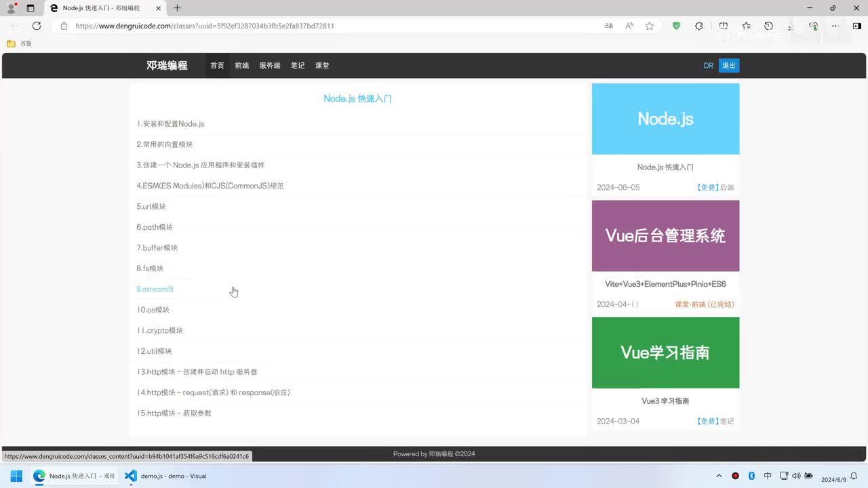
Task: Open lesson 8.fs模块
Action: click(149, 268)
